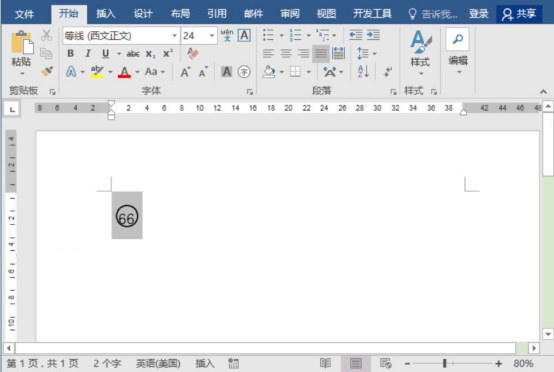Toggle Italic formatting

tap(88, 53)
